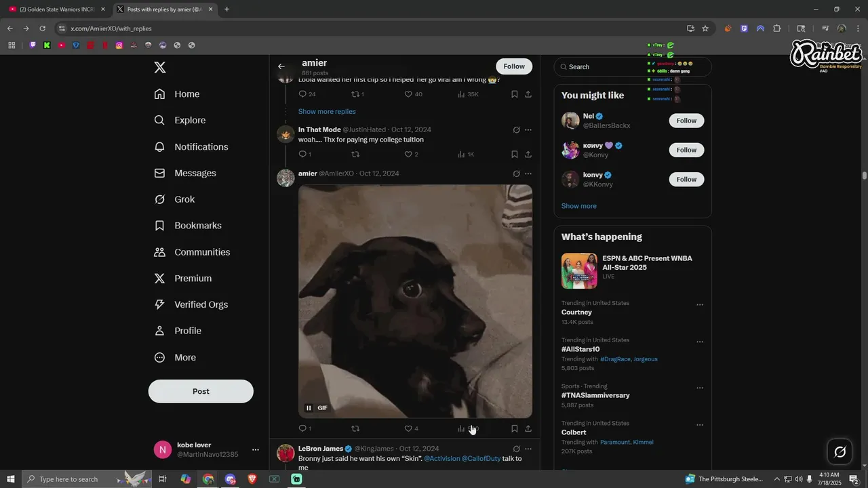Open a new browser tab

[x=226, y=9]
